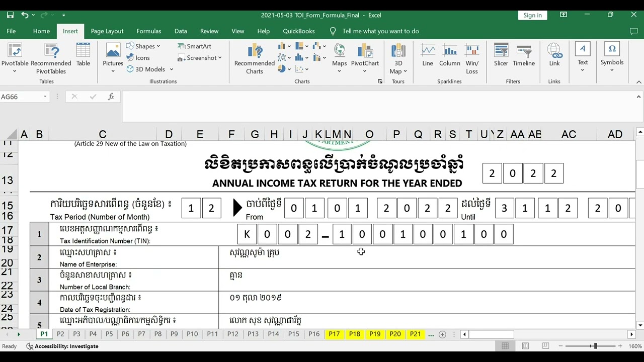Click the Name Box showing AG66
The image size is (644, 362).
tap(20, 97)
